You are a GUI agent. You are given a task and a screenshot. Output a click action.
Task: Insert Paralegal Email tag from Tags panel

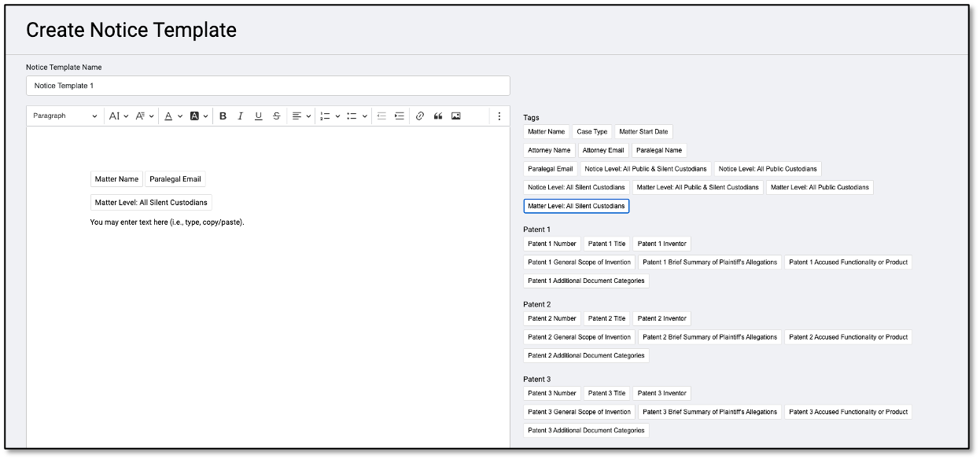(551, 169)
